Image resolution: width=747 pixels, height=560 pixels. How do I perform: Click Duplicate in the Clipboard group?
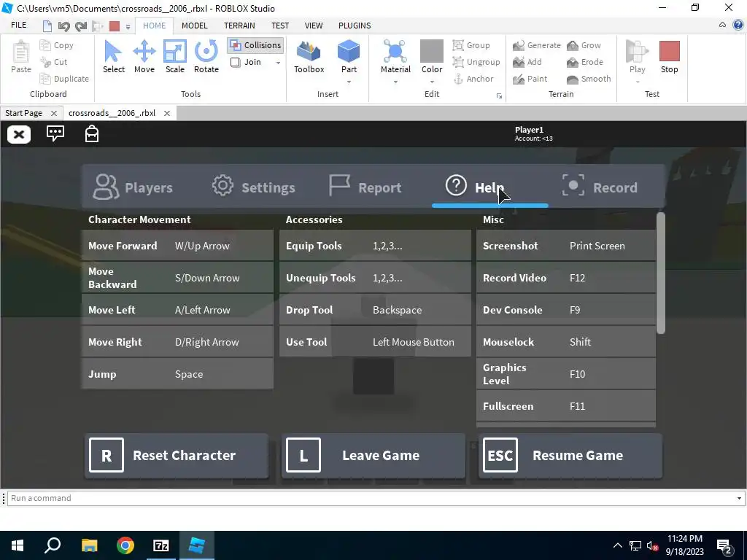(x=64, y=79)
